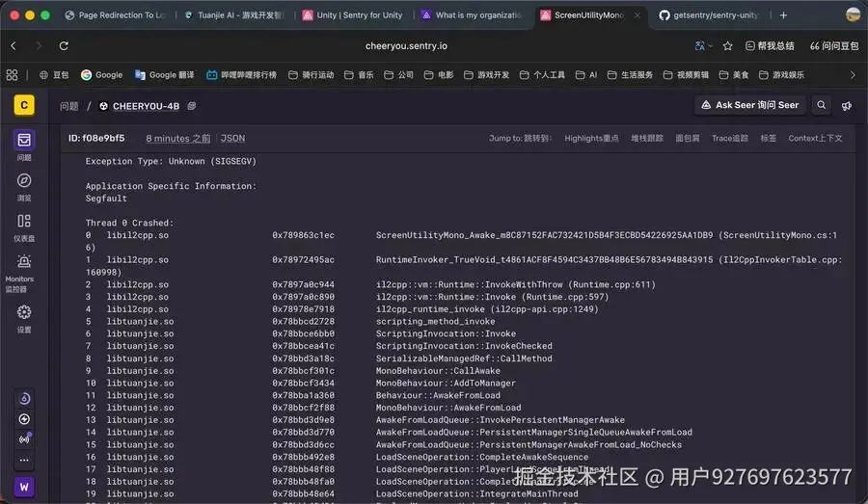The height and width of the screenshot is (504, 868).
Task: Open the Explore compass icon in sidebar
Action: [24, 180]
